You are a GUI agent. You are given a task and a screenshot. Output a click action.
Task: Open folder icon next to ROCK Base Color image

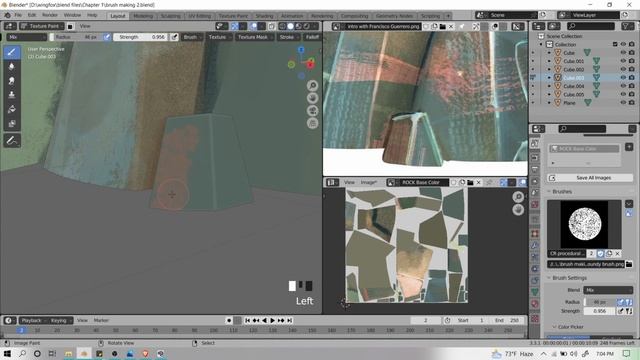[x=470, y=182]
